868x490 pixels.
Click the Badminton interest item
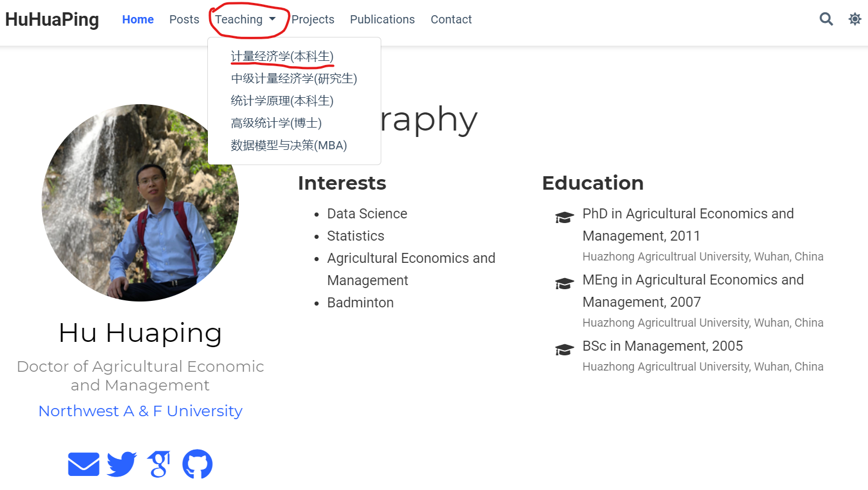(x=360, y=303)
